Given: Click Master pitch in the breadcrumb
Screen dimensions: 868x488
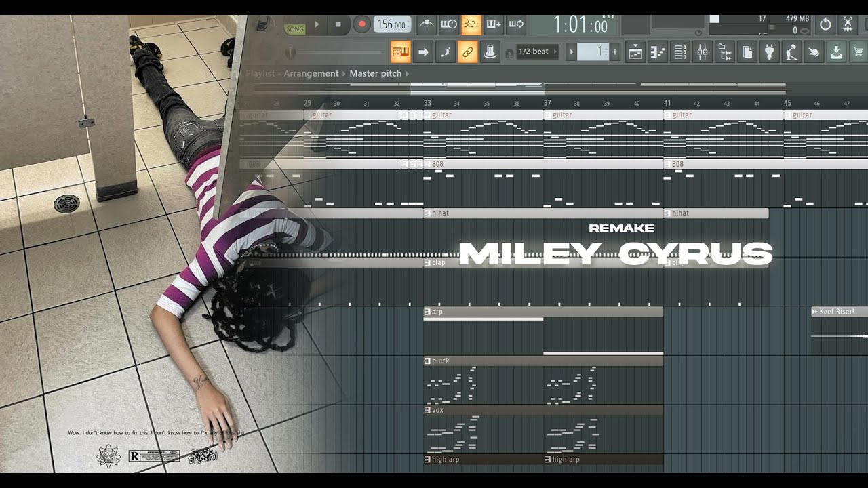Looking at the screenshot, I should pos(375,73).
